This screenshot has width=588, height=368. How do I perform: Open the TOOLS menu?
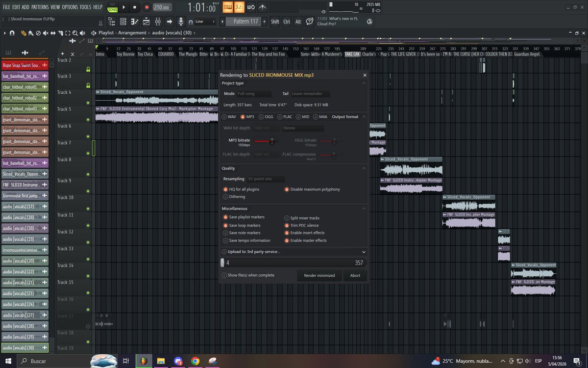tap(86, 7)
